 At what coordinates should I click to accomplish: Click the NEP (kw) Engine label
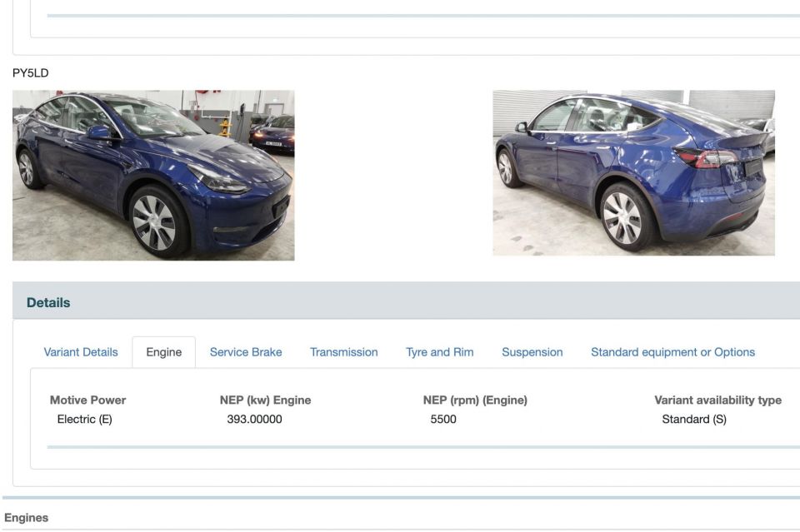[265, 400]
